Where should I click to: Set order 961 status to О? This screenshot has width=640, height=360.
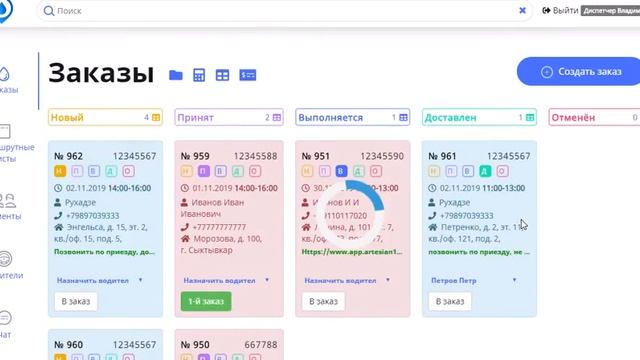[502, 171]
